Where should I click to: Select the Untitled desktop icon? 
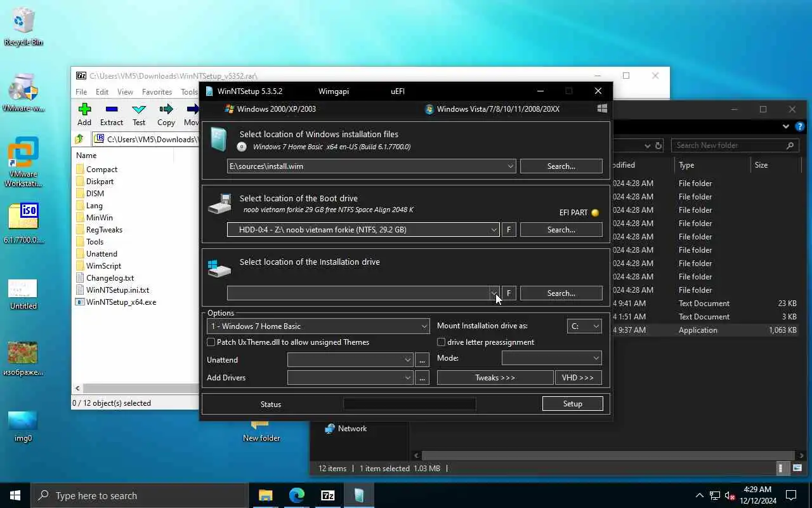[23, 294]
